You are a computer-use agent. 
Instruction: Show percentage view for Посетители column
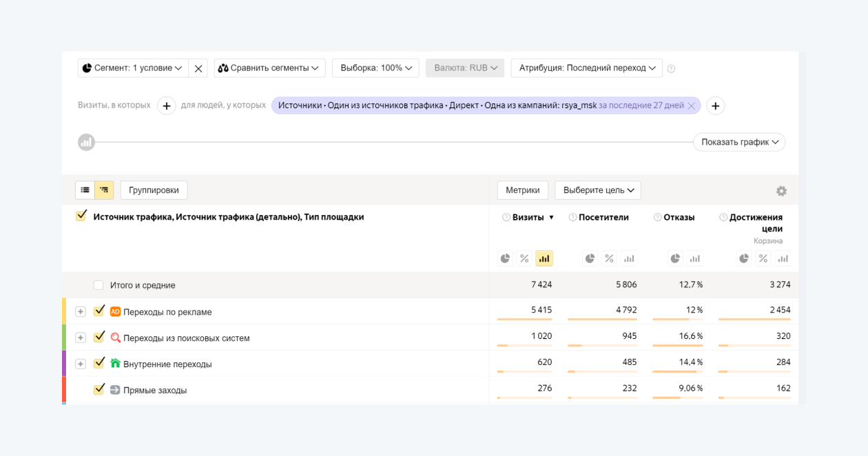click(609, 258)
